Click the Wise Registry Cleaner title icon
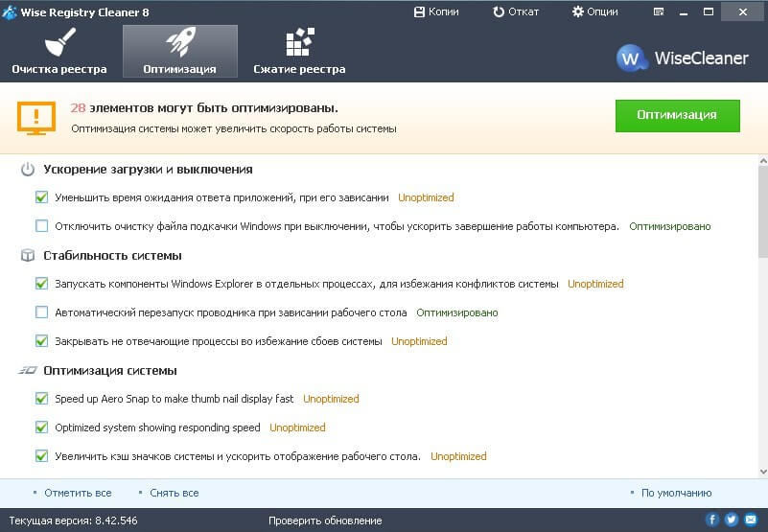This screenshot has width=768, height=532. [x=10, y=12]
